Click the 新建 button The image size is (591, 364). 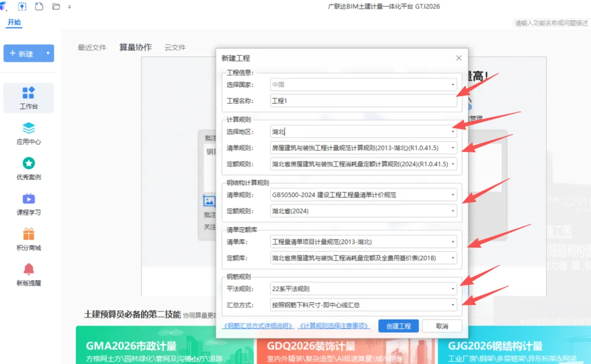pos(22,54)
